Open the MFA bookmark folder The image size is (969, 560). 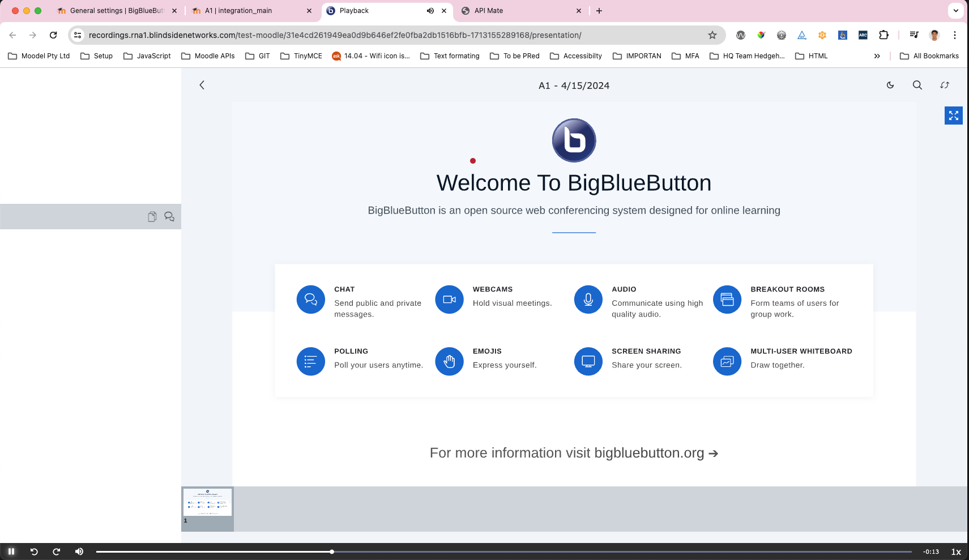685,56
